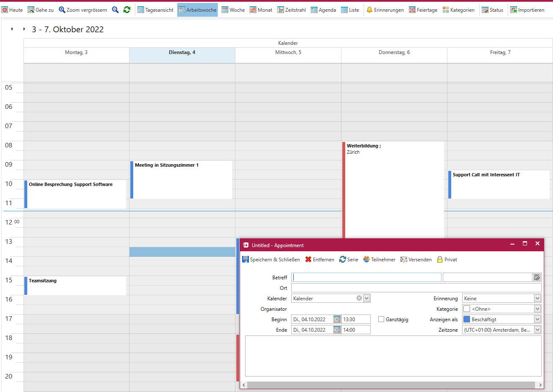
Task: Switch to Monat view
Action: click(261, 10)
